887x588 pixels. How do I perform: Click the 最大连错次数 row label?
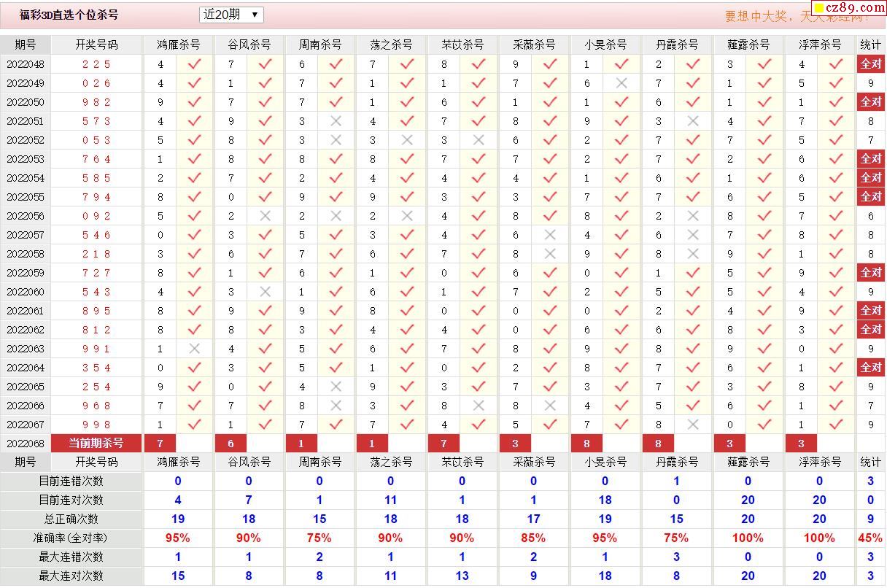coord(71,557)
